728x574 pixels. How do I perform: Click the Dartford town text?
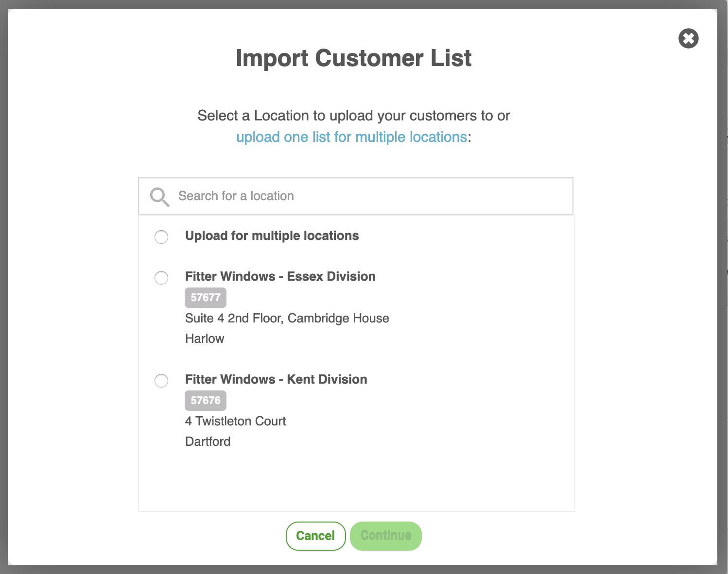[208, 441]
